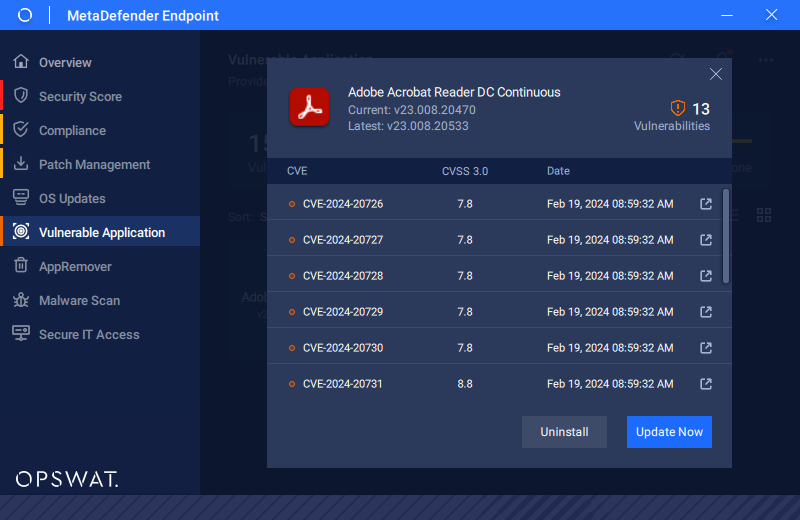Click the 8.8 CVSS score value
Screen dimensions: 800x520
pyautogui.click(x=465, y=384)
